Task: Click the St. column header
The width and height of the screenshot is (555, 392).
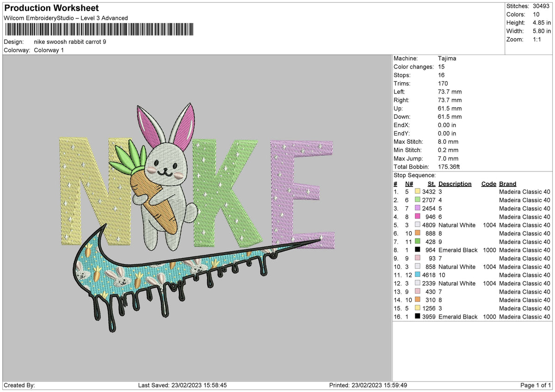Action: pyautogui.click(x=431, y=184)
